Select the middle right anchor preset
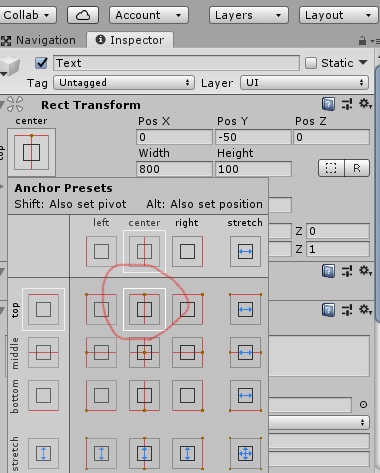The image size is (380, 473). (x=187, y=352)
